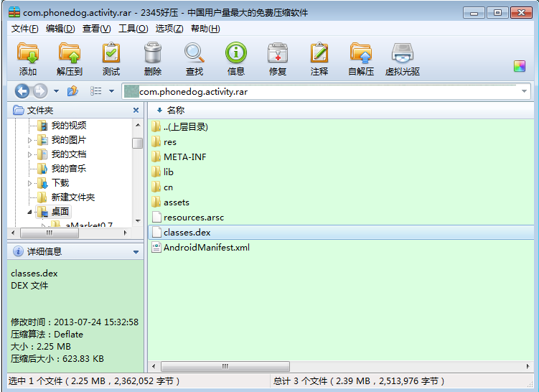Expand the 我的文档 tree node
The width and height of the screenshot is (539, 392).
tap(29, 154)
